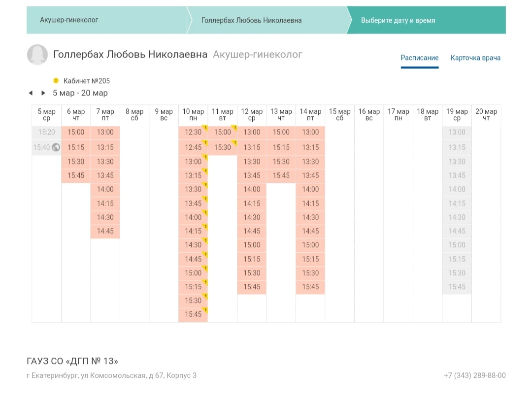Book 15:00 slot on 6 мар
Screen dimensions: 532x398
coord(76,133)
